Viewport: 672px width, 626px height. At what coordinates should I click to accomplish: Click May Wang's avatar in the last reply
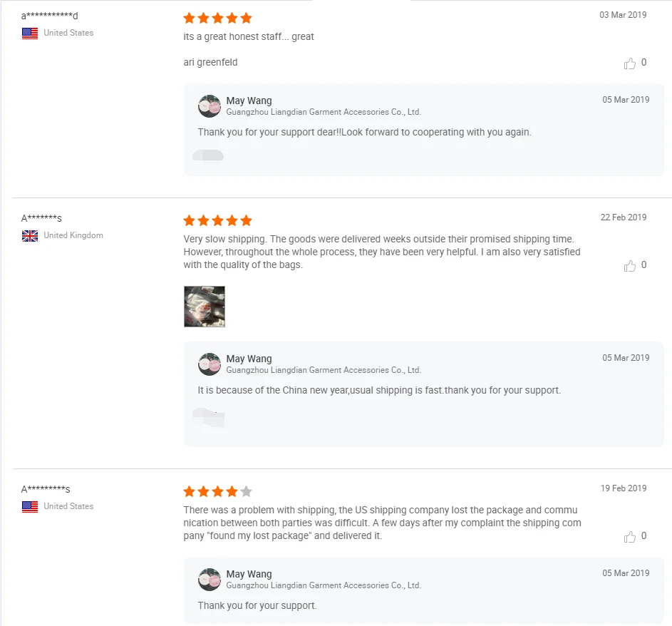[x=210, y=580]
